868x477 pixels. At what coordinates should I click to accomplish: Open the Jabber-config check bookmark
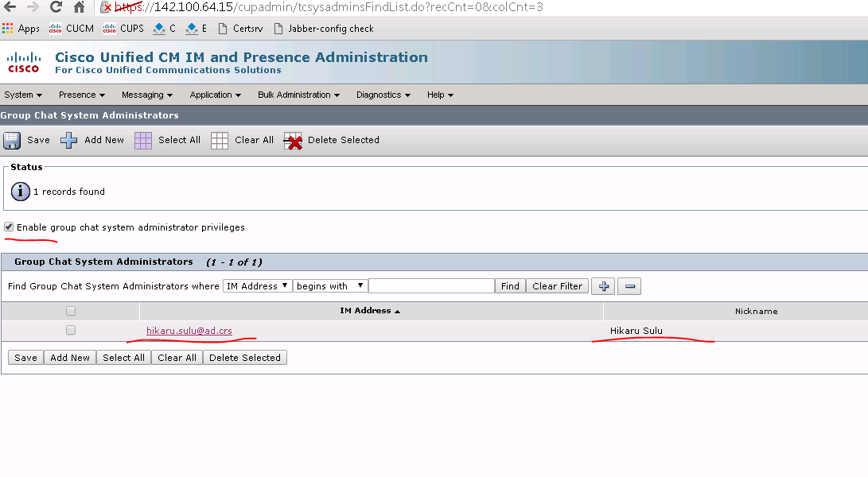[x=324, y=29]
